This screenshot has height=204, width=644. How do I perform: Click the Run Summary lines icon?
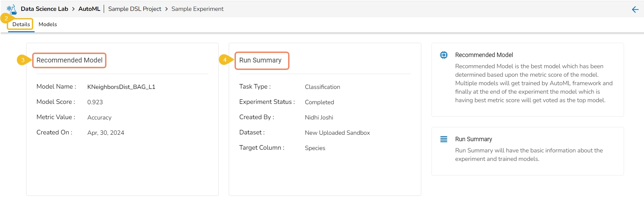443,139
